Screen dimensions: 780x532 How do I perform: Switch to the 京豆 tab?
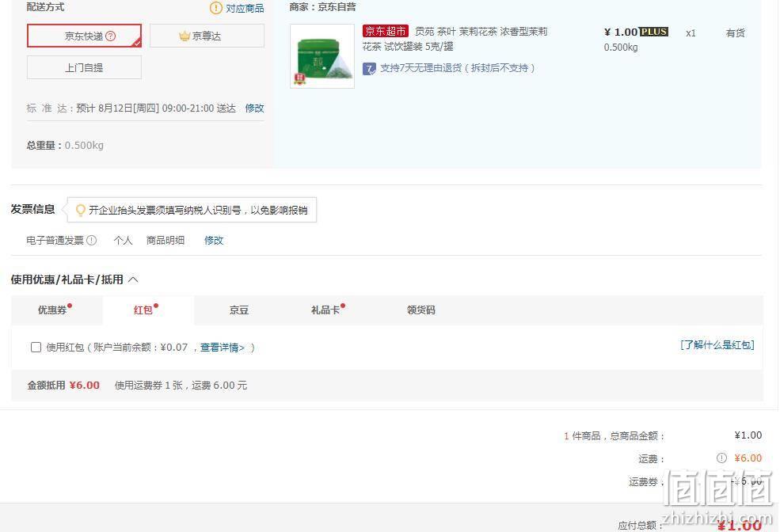[239, 310]
